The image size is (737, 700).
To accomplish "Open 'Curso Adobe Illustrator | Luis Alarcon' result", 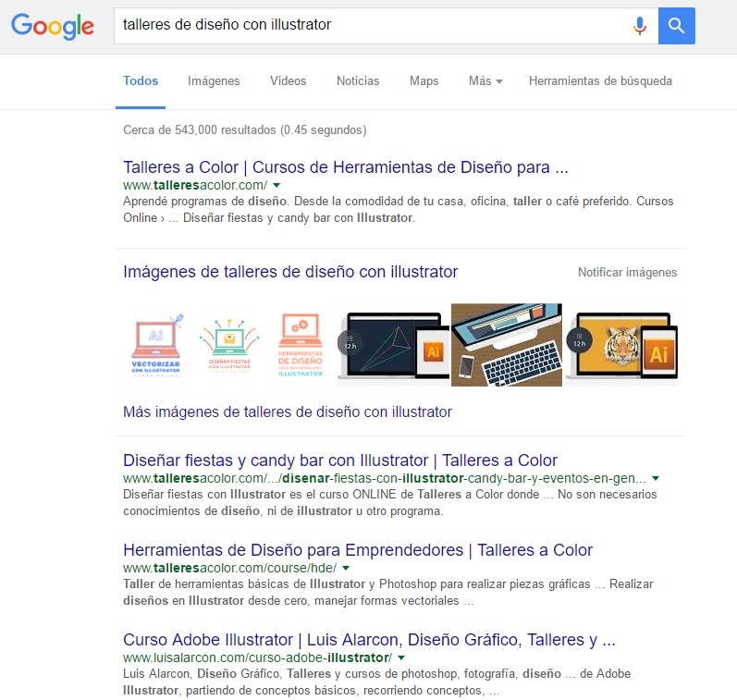I will (x=369, y=640).
